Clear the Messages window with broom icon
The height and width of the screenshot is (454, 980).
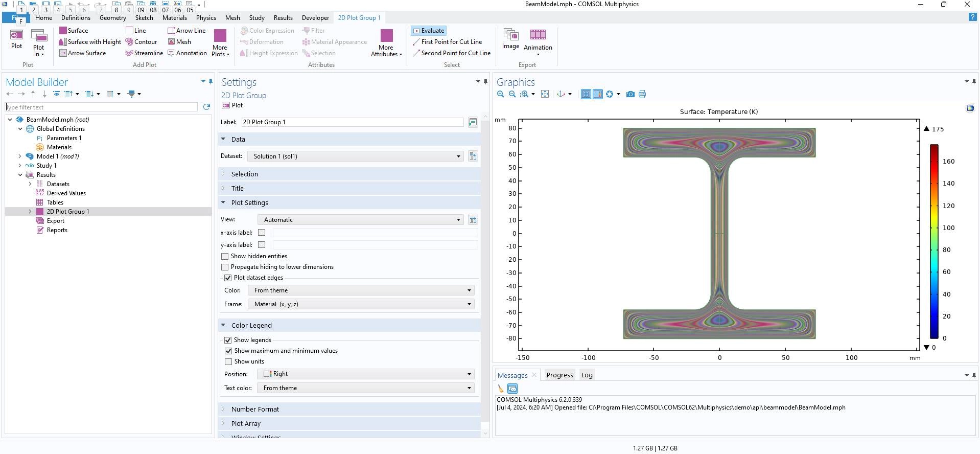[501, 389]
